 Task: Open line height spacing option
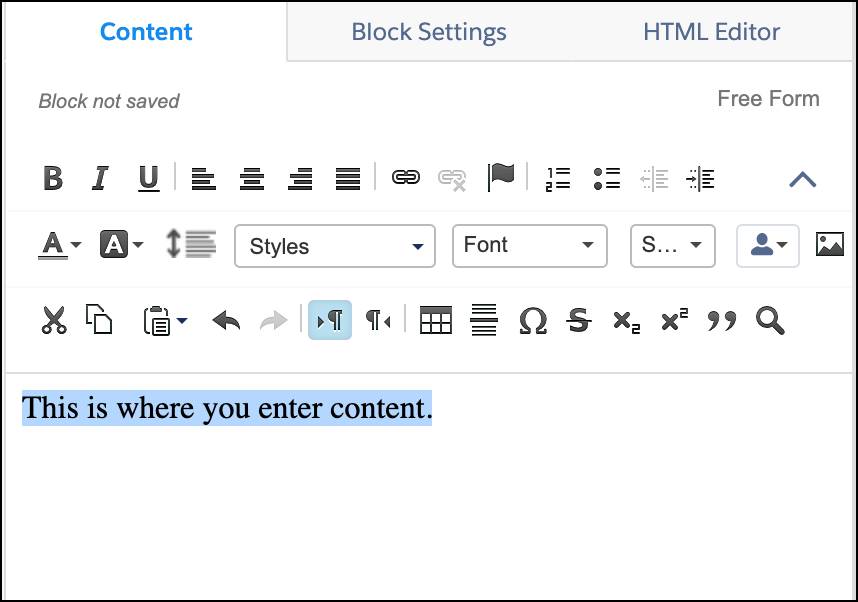(x=191, y=244)
